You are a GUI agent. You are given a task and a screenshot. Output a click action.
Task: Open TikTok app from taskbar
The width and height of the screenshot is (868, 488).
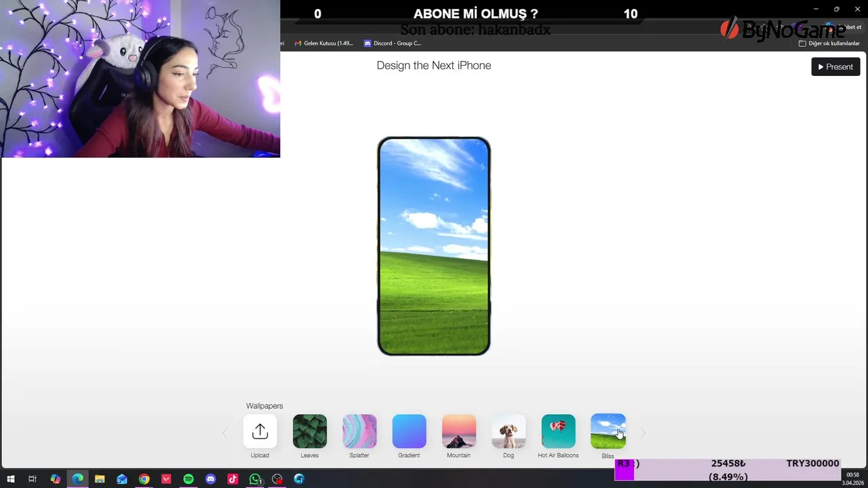coord(233,479)
